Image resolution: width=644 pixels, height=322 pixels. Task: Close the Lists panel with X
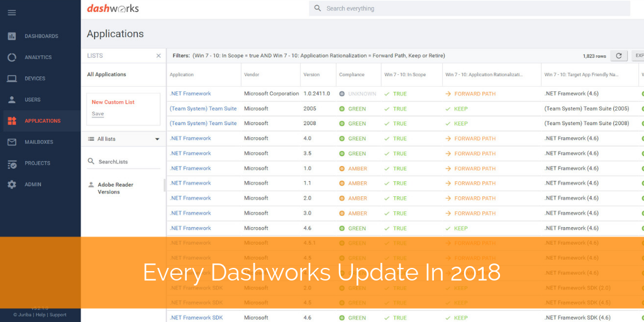click(158, 56)
